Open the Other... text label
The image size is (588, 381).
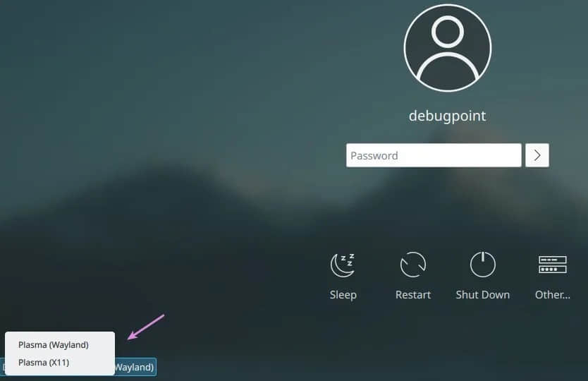[x=552, y=295]
